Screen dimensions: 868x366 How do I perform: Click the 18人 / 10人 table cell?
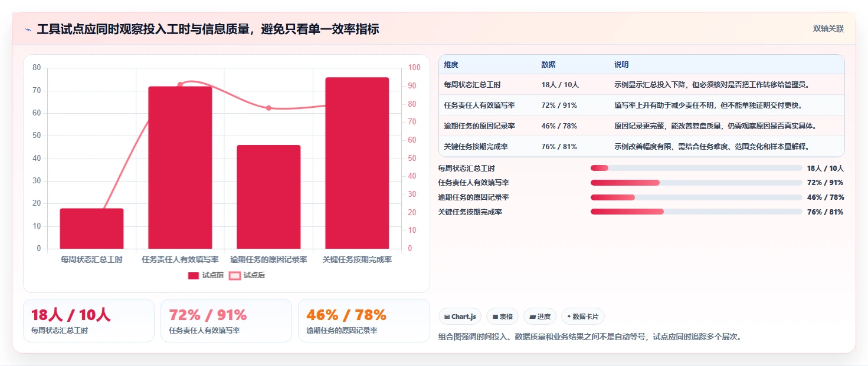pyautogui.click(x=560, y=85)
